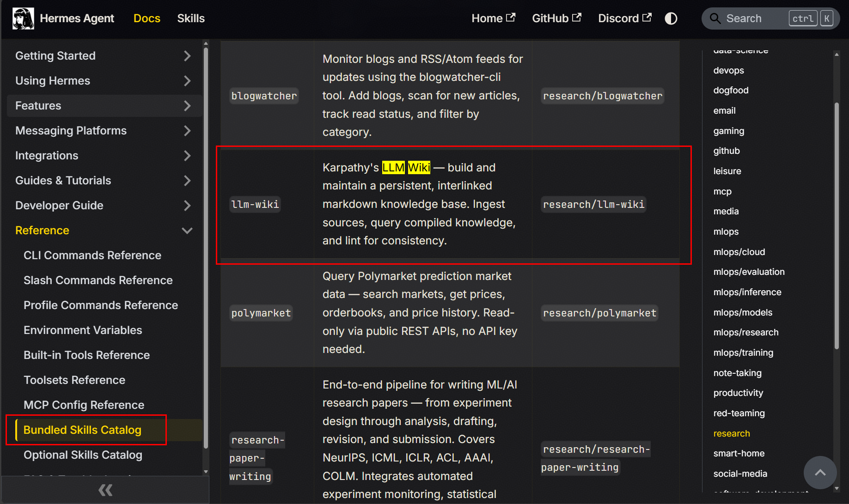This screenshot has height=504, width=849.
Task: Click the polymarket skill name cell
Action: [x=261, y=313]
